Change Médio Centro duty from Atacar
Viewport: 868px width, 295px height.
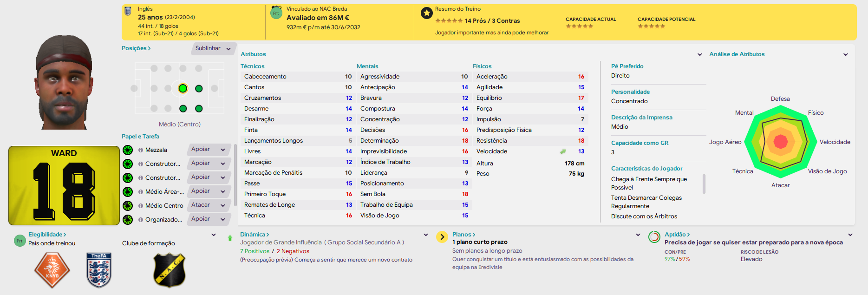pos(209,205)
